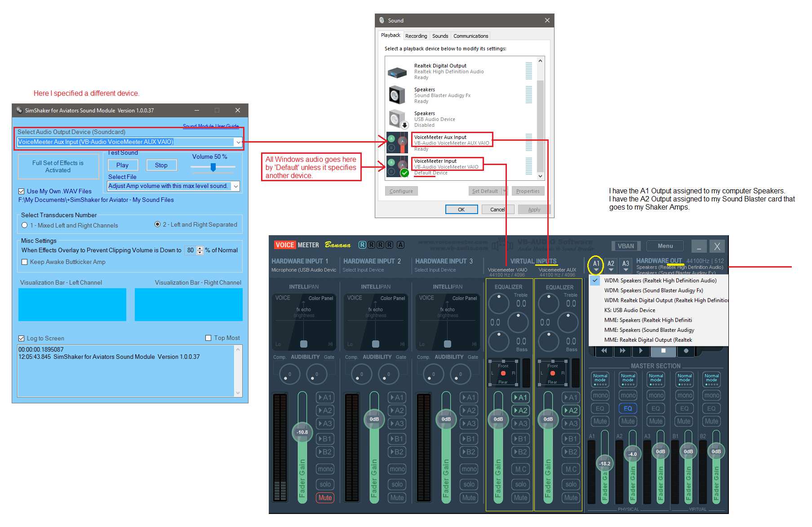
Task: Choose KS: USB Audio Device
Action: 630,310
